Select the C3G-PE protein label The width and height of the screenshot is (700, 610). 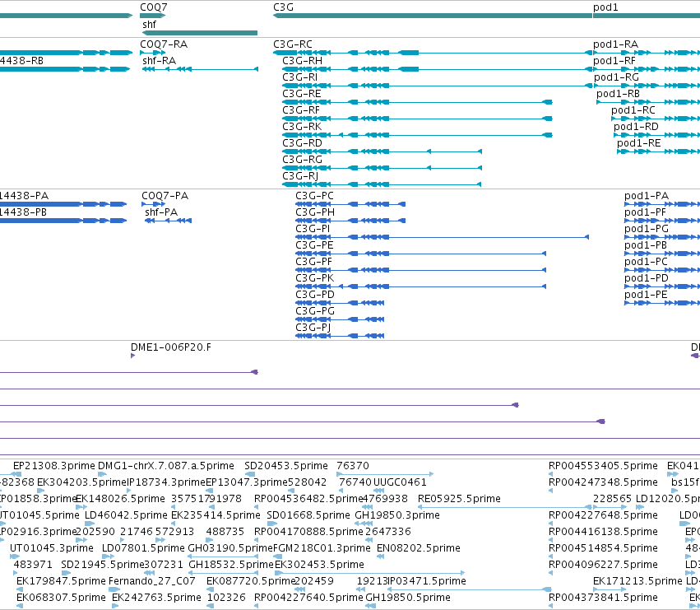pyautogui.click(x=315, y=245)
